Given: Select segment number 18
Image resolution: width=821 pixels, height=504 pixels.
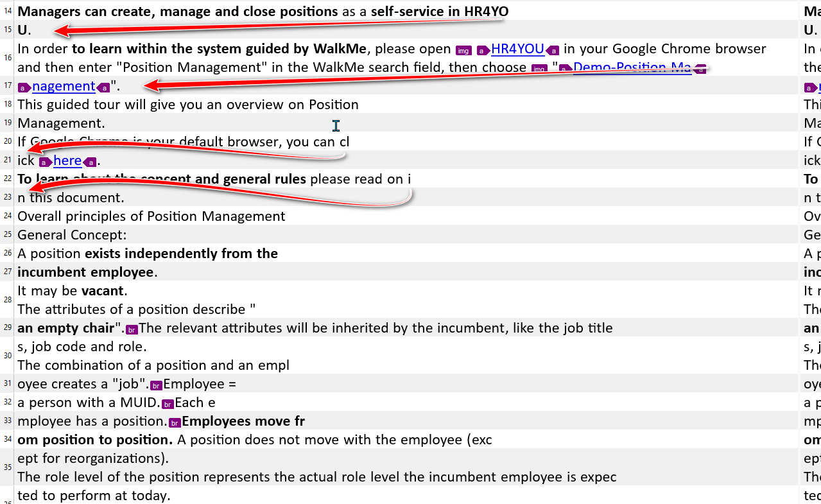Looking at the screenshot, I should (x=8, y=105).
